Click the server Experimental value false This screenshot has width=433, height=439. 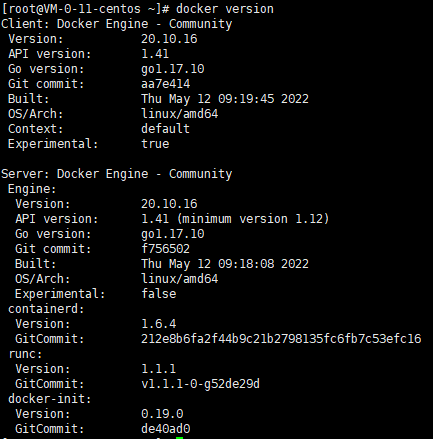(159, 294)
